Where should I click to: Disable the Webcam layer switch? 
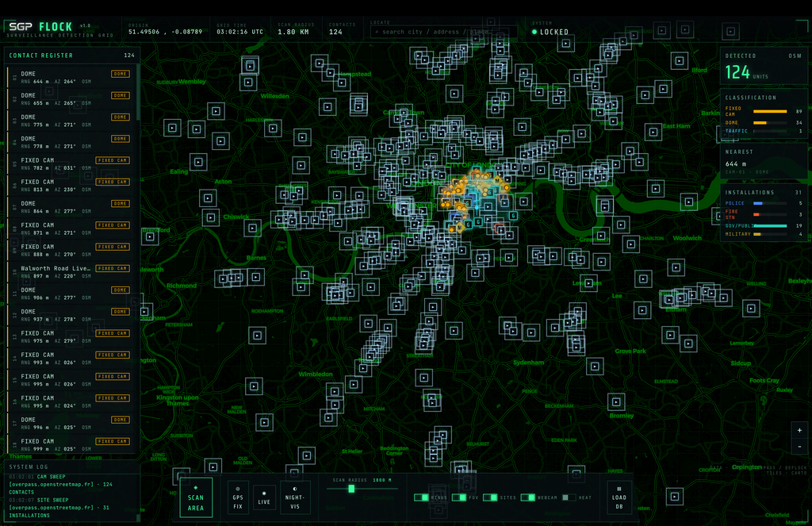(x=527, y=497)
